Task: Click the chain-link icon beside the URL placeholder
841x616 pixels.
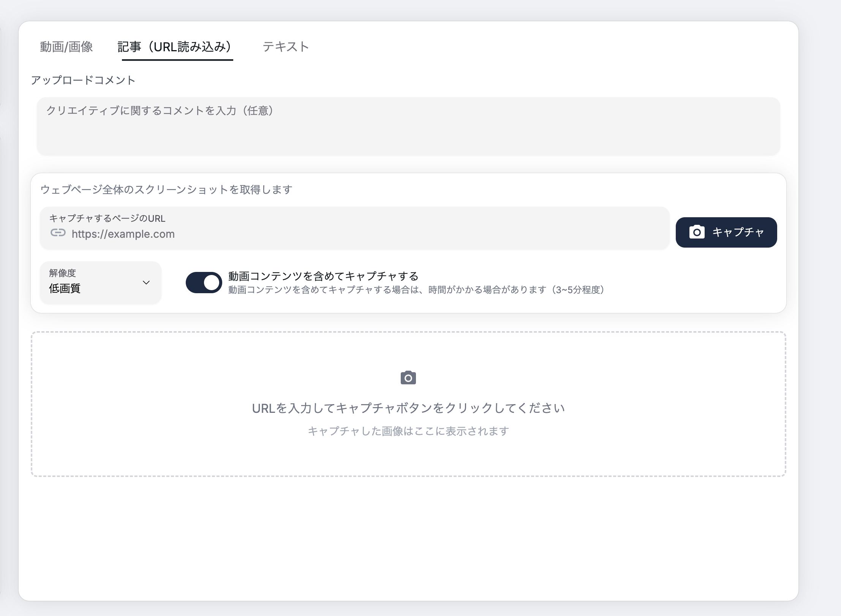Action: pos(58,234)
